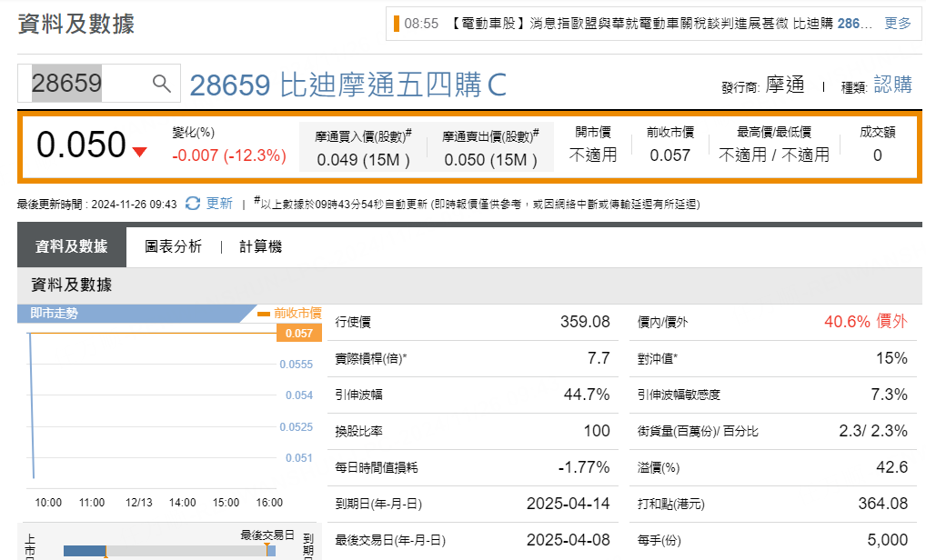926x560 pixels.
Task: Click the 每手(份) value 5,000
Action: click(888, 540)
